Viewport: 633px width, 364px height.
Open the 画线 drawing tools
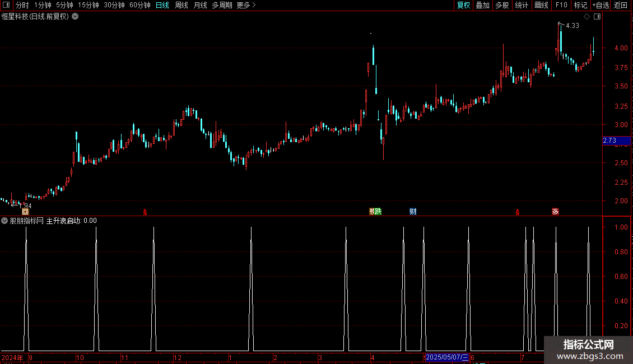tap(541, 5)
